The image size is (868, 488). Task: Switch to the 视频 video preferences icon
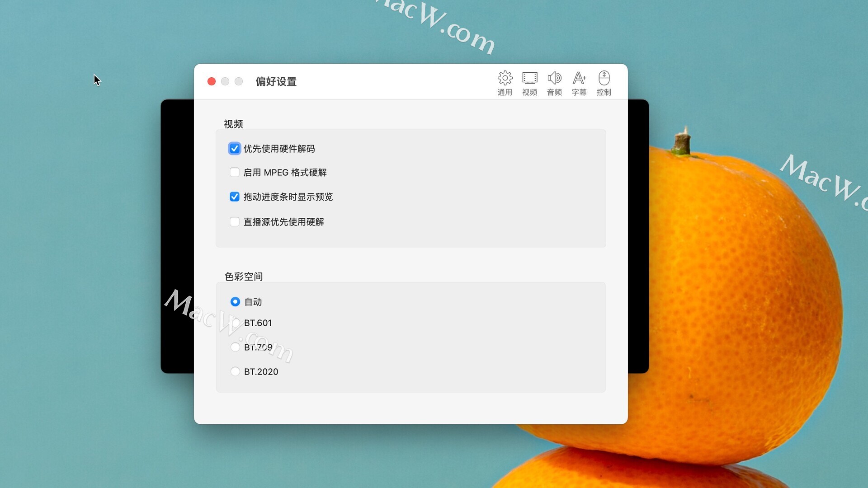tap(529, 83)
